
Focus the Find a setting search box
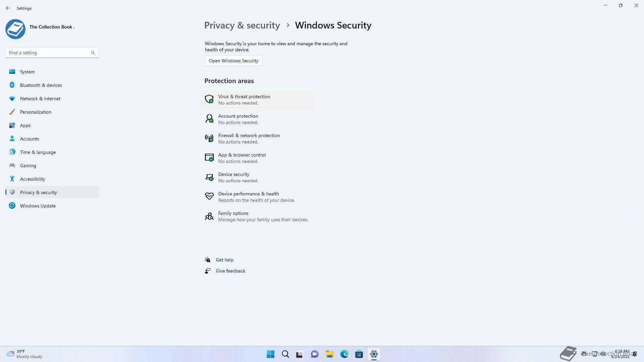[52, 53]
